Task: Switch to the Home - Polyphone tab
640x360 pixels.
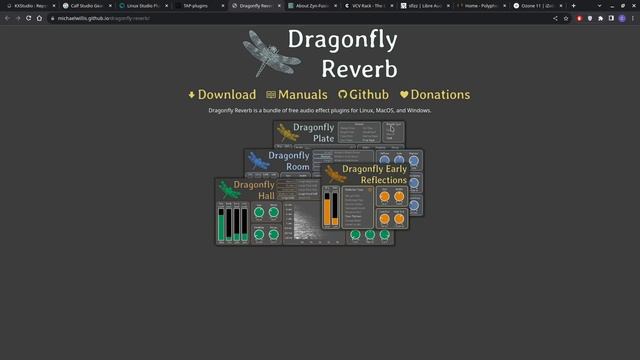Action: [x=480, y=6]
